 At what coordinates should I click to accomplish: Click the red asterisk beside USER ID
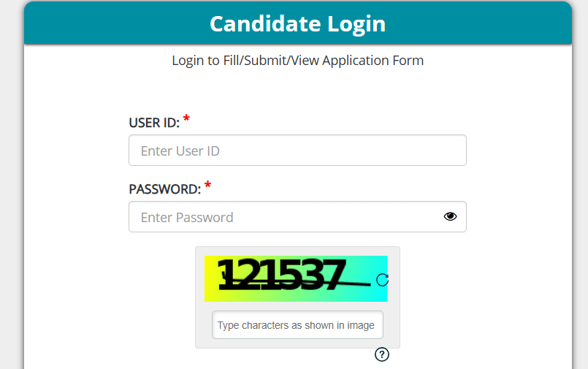[x=186, y=118]
